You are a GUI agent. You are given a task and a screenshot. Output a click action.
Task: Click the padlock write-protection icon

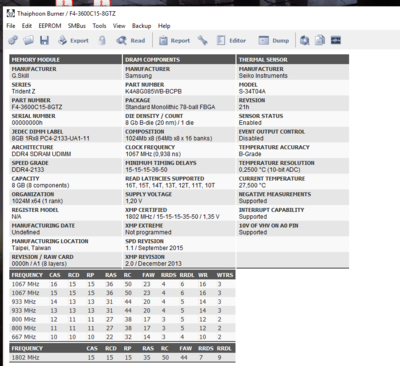(x=102, y=40)
